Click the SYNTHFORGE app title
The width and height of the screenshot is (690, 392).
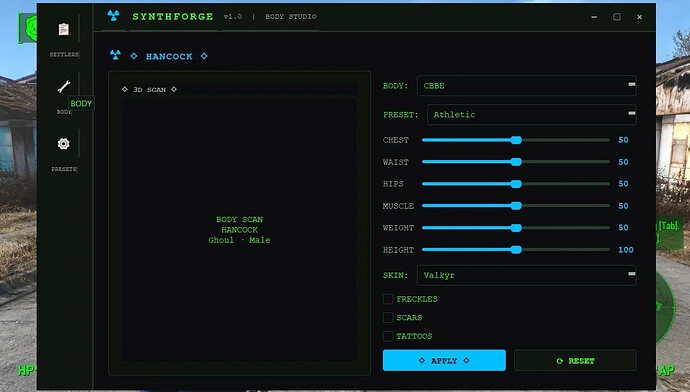tap(173, 17)
